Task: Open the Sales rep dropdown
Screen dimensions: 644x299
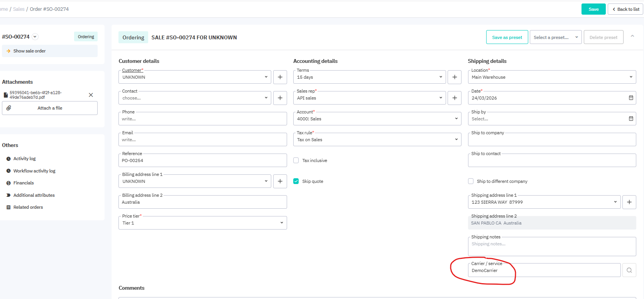Action: click(x=370, y=98)
